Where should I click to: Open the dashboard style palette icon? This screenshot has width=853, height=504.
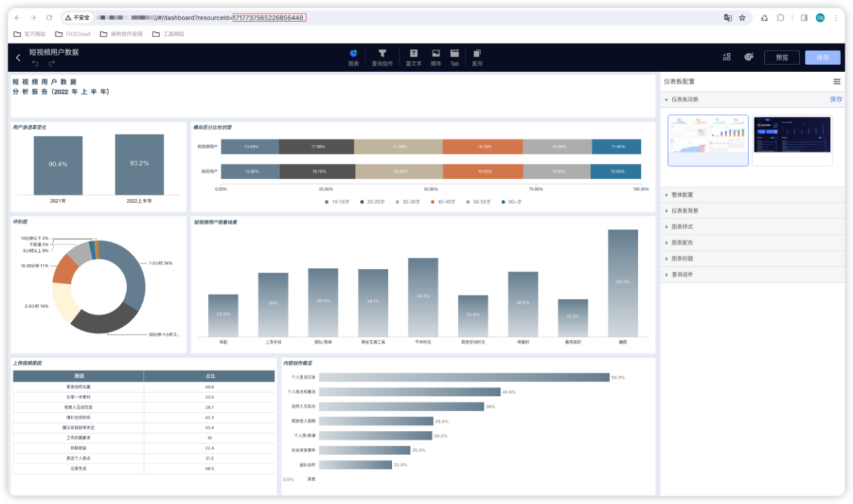749,57
